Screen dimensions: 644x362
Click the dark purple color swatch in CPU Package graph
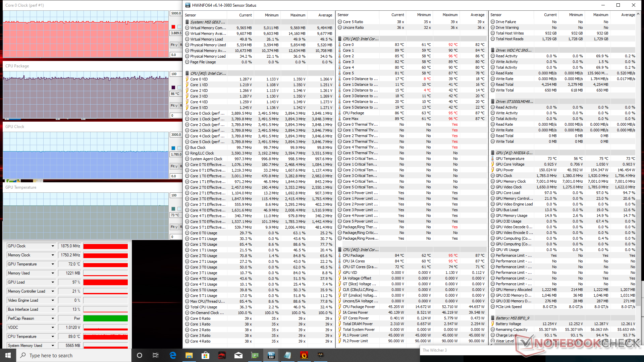point(173,87)
